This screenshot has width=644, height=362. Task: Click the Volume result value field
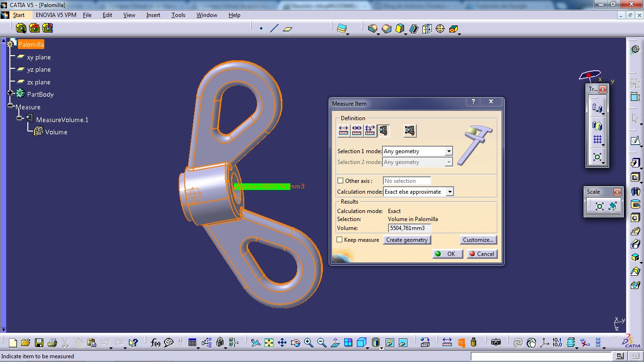click(x=410, y=228)
